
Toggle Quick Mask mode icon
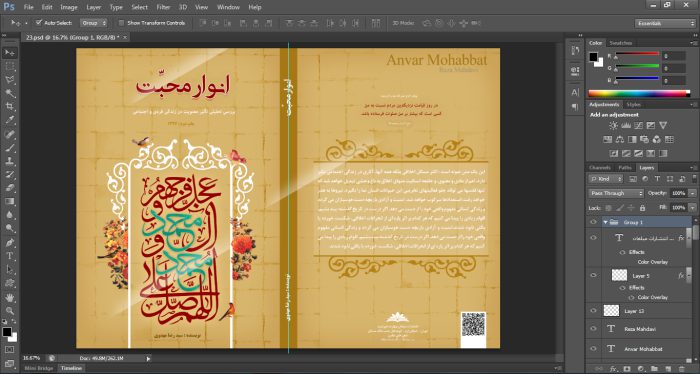[9, 349]
